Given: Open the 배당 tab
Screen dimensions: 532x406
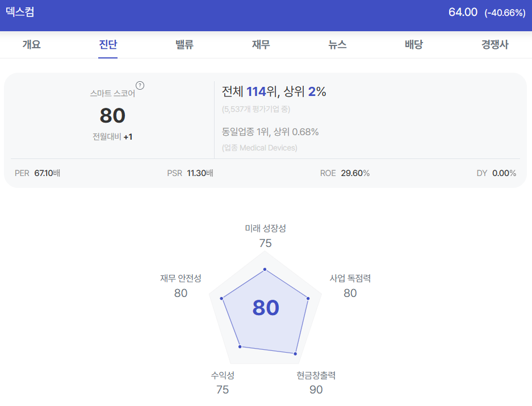Looking at the screenshot, I should pos(413,44).
